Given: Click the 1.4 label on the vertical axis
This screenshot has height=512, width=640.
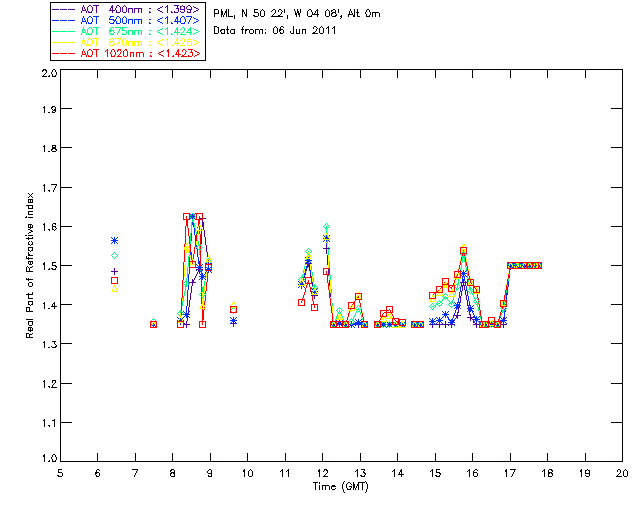Looking at the screenshot, I should tap(49, 305).
